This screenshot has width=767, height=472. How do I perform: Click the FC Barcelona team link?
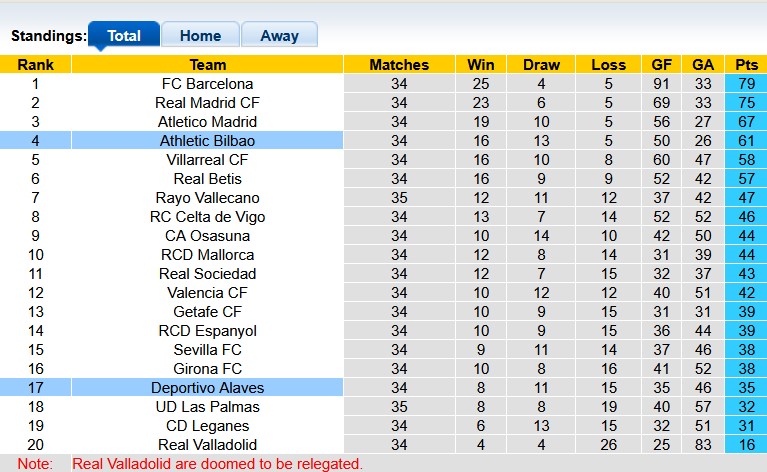(207, 84)
